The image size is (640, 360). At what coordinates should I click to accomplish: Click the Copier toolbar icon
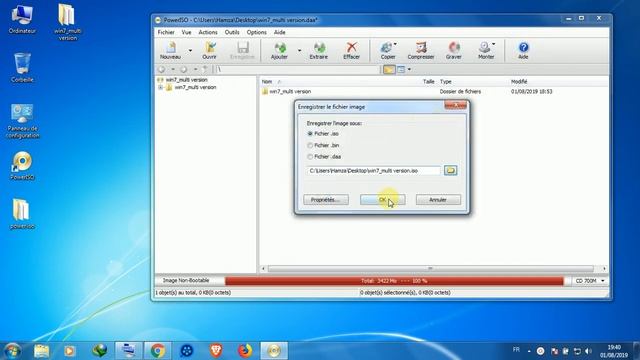tap(388, 51)
